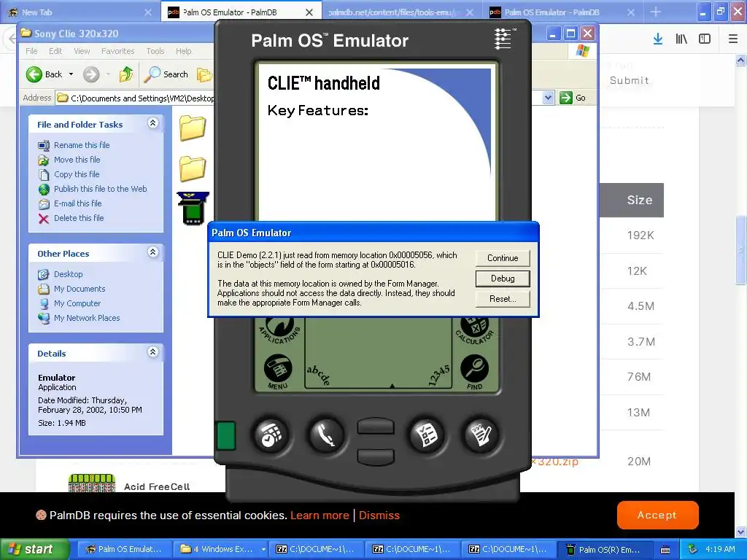747x560 pixels.
Task: Open the Windows start menu
Action: [x=35, y=549]
